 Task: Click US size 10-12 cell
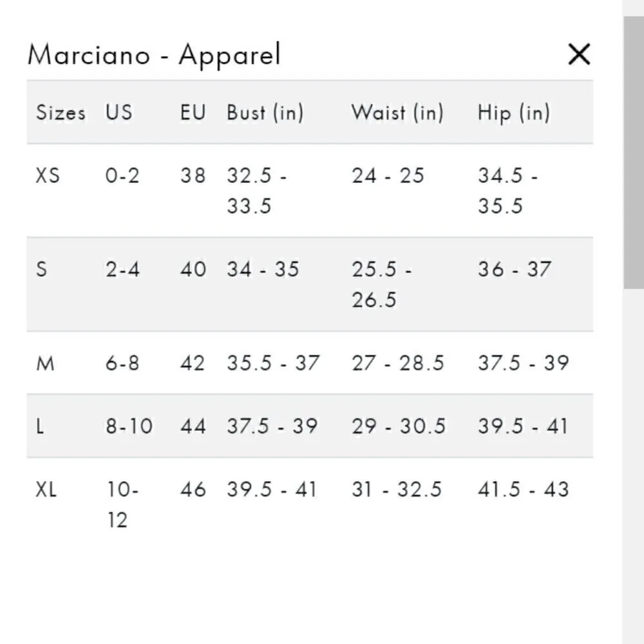click(122, 505)
